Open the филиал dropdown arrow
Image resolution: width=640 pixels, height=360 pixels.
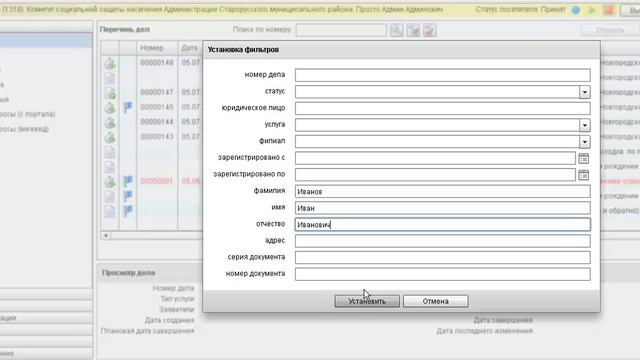pos(584,142)
